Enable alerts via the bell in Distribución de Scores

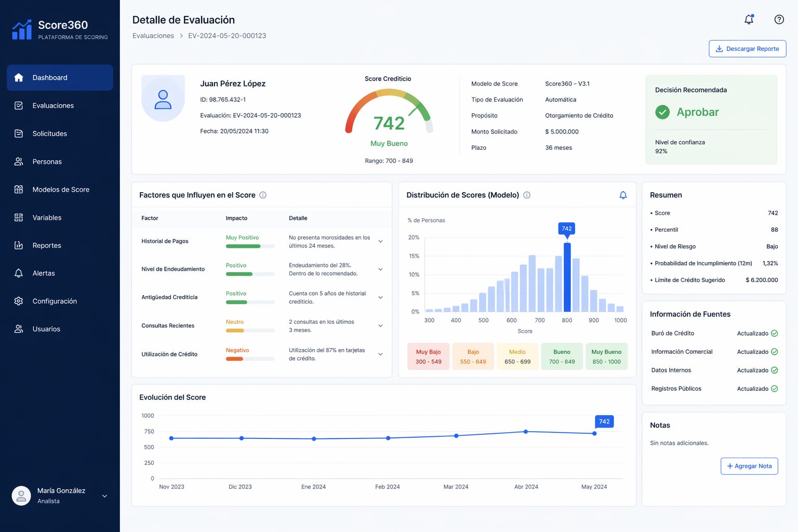click(x=623, y=195)
